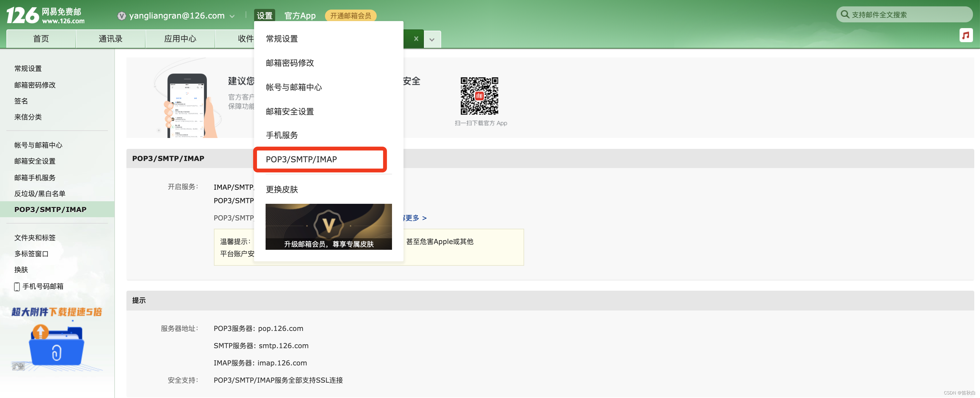Switch to the 通讯录 tab
The width and height of the screenshot is (980, 398).
click(110, 39)
